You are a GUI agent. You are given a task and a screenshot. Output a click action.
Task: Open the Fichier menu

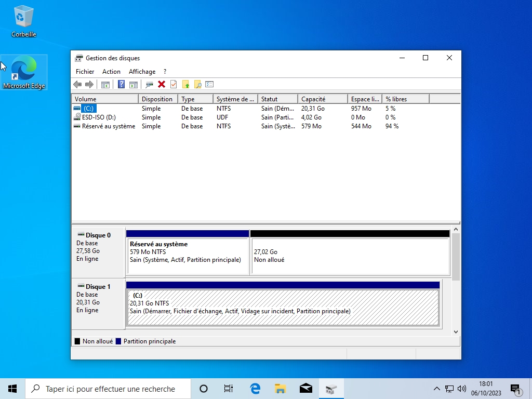tap(85, 72)
